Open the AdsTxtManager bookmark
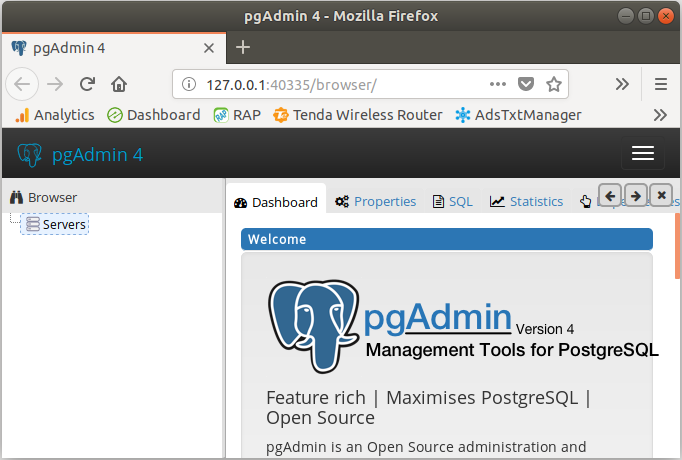 click(518, 115)
